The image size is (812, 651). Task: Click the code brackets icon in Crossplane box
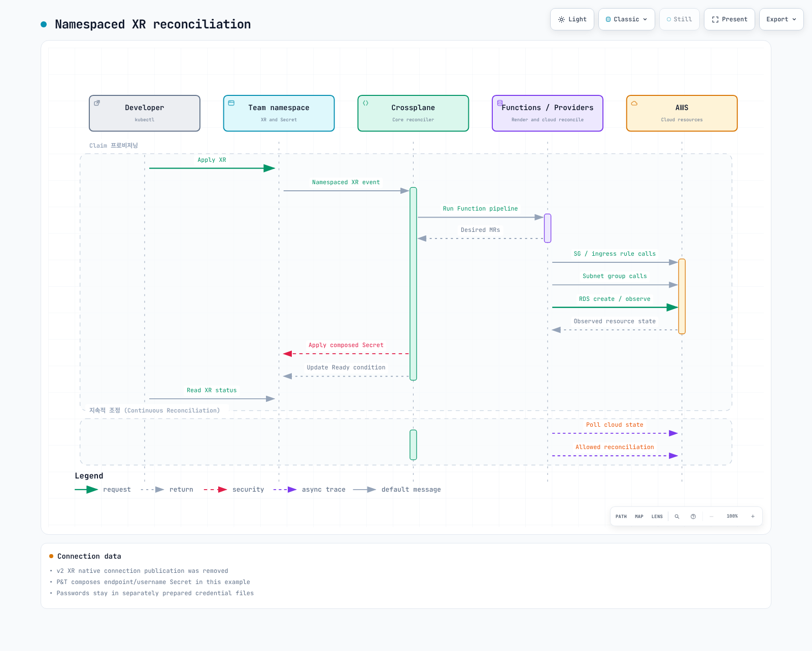(x=365, y=103)
